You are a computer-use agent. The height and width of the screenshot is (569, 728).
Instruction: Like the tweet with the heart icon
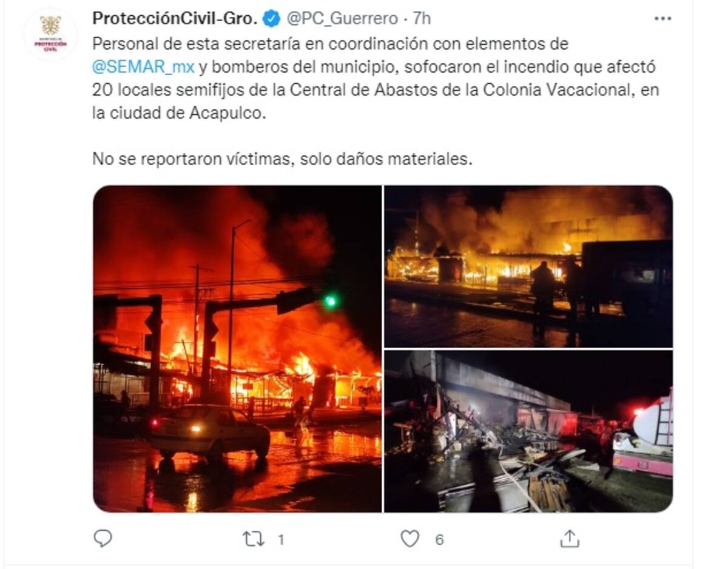410,539
